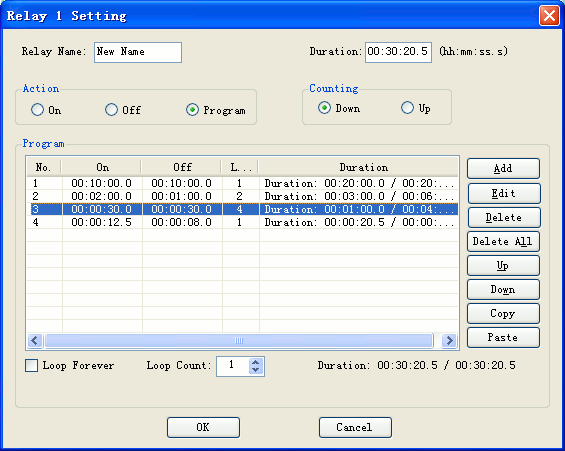Set counting direction to Up
Screen dimensions: 565x451
[407, 108]
